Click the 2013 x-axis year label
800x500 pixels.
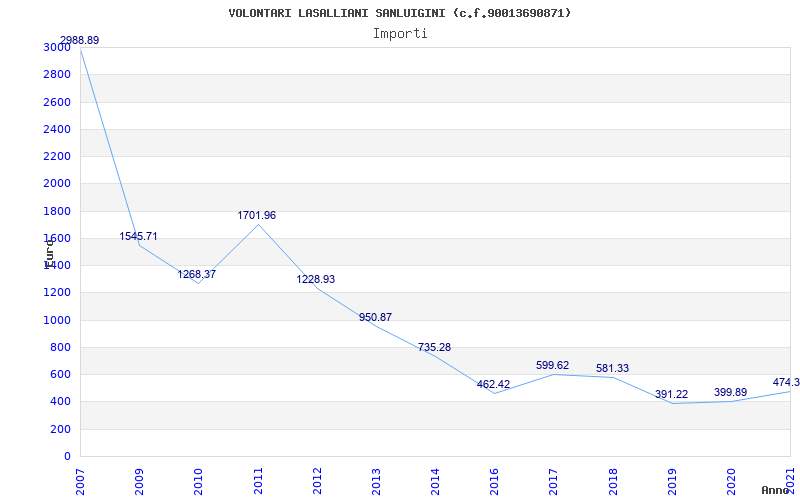coord(376,481)
